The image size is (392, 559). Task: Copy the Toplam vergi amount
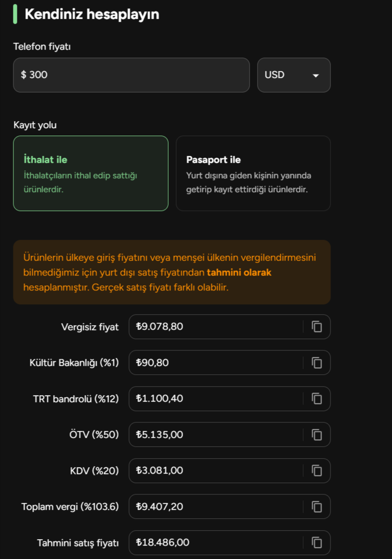pyautogui.click(x=317, y=507)
